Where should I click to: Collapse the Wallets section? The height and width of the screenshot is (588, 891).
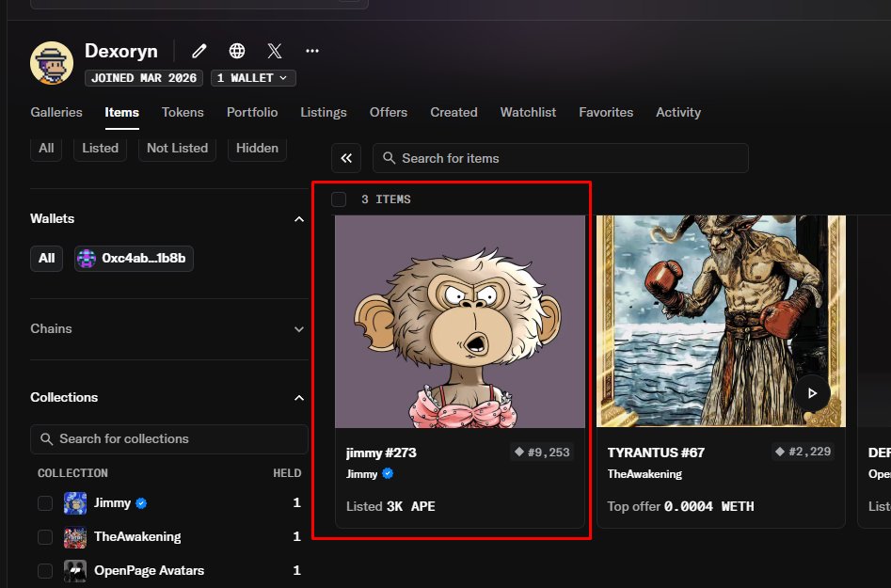click(299, 219)
